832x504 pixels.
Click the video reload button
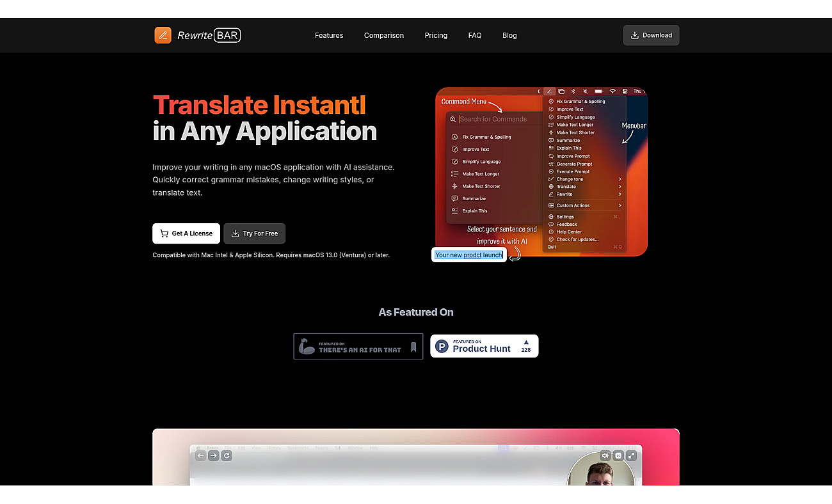pos(227,455)
